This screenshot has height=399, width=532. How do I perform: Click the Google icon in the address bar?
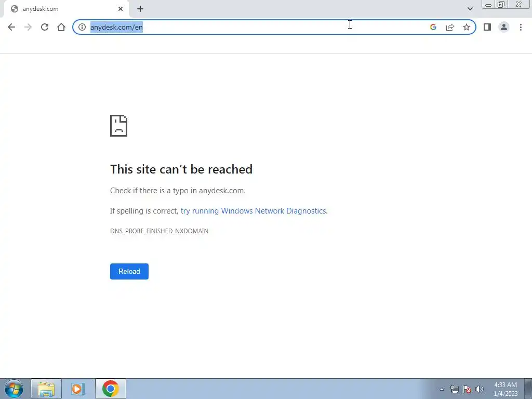(x=433, y=27)
